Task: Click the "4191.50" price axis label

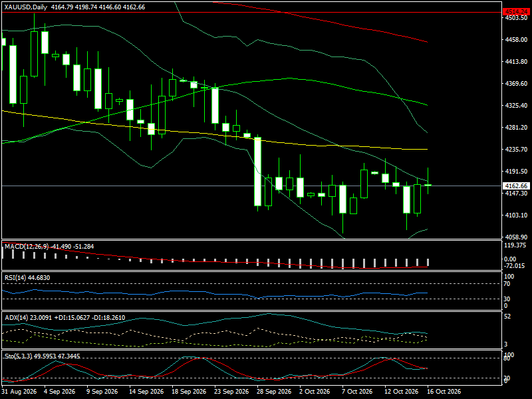Action: [516, 172]
